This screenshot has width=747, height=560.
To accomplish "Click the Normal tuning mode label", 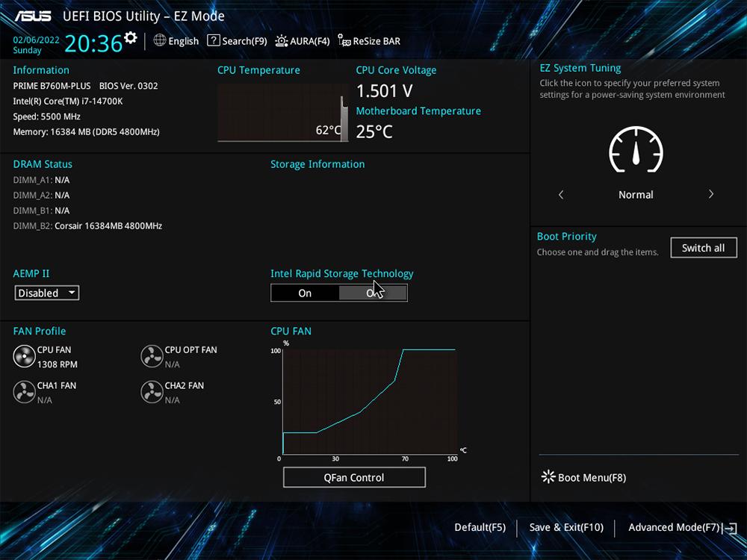I will pyautogui.click(x=636, y=195).
